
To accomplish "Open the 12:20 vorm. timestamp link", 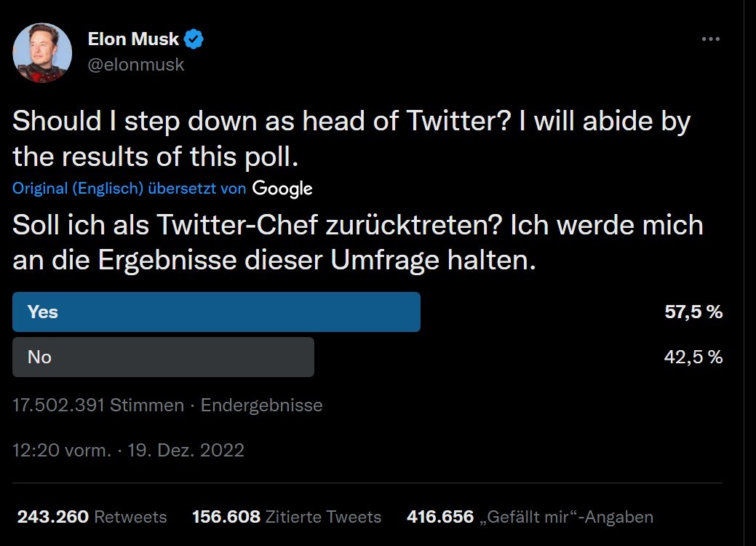I will click(x=62, y=450).
